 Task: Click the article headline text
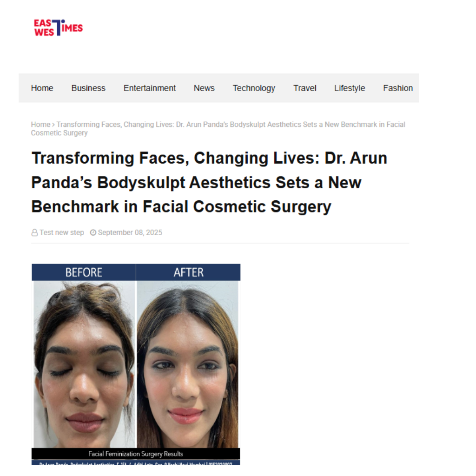pyautogui.click(x=209, y=182)
